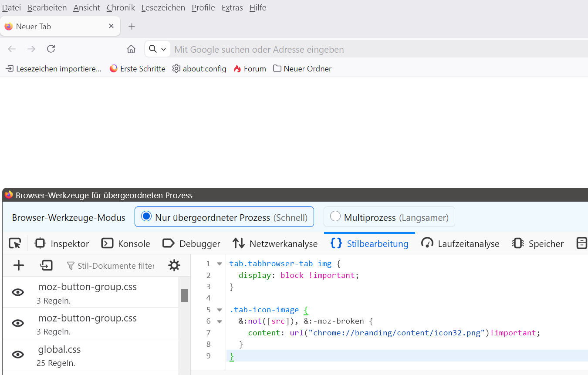Screen dimensions: 588x375
Task: Toggle visibility of global.css stylesheet
Action: click(18, 355)
